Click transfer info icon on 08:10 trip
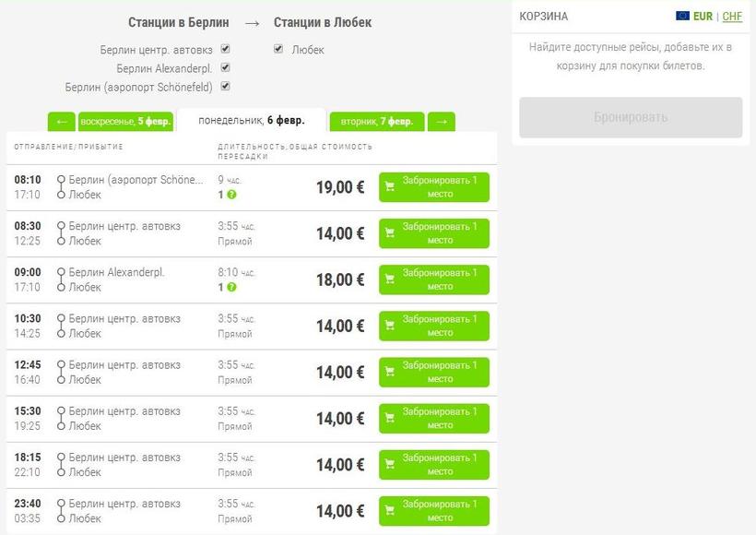The width and height of the screenshot is (756, 535). [x=232, y=195]
